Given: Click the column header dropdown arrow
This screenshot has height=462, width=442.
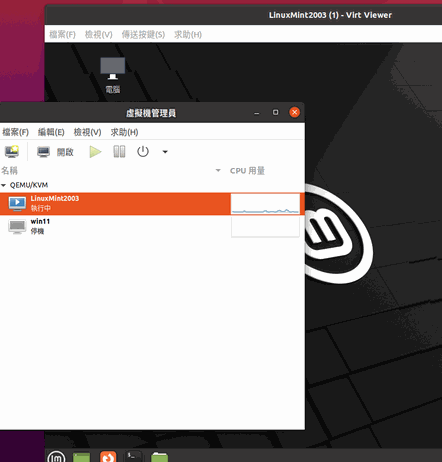Looking at the screenshot, I should coord(218,171).
